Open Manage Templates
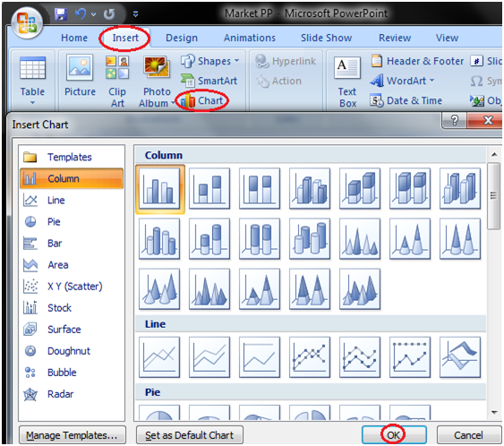Viewport: 504px width, 446px height. pyautogui.click(x=73, y=435)
